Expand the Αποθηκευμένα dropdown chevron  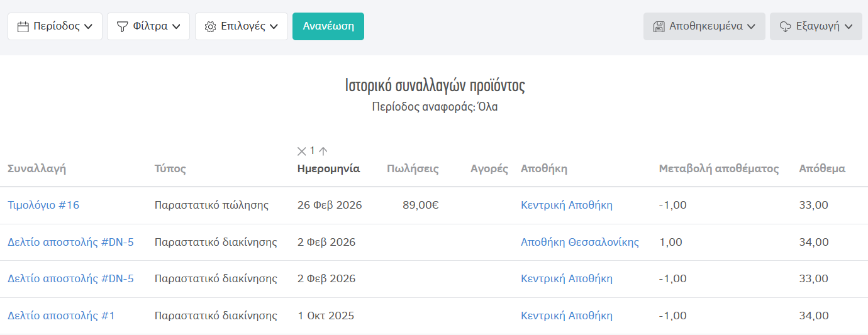point(750,26)
